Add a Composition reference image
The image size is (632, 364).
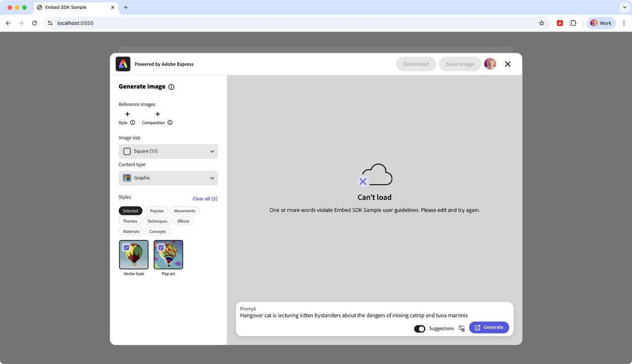[x=158, y=114]
